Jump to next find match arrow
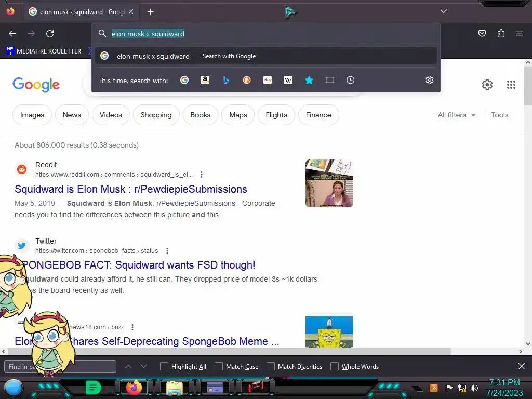This screenshot has height=399, width=532. pos(144,366)
